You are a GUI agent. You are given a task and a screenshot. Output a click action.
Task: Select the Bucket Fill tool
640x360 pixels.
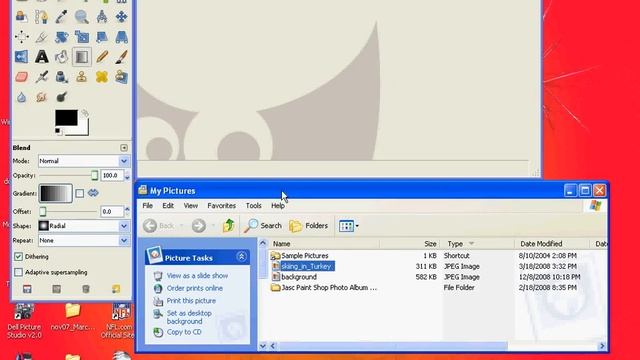click(62, 57)
